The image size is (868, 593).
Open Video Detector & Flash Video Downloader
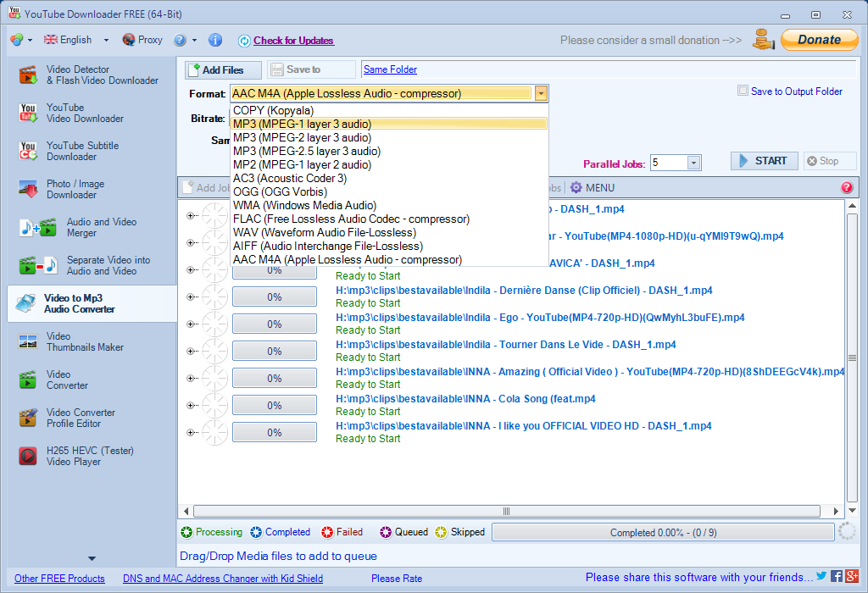pos(88,75)
